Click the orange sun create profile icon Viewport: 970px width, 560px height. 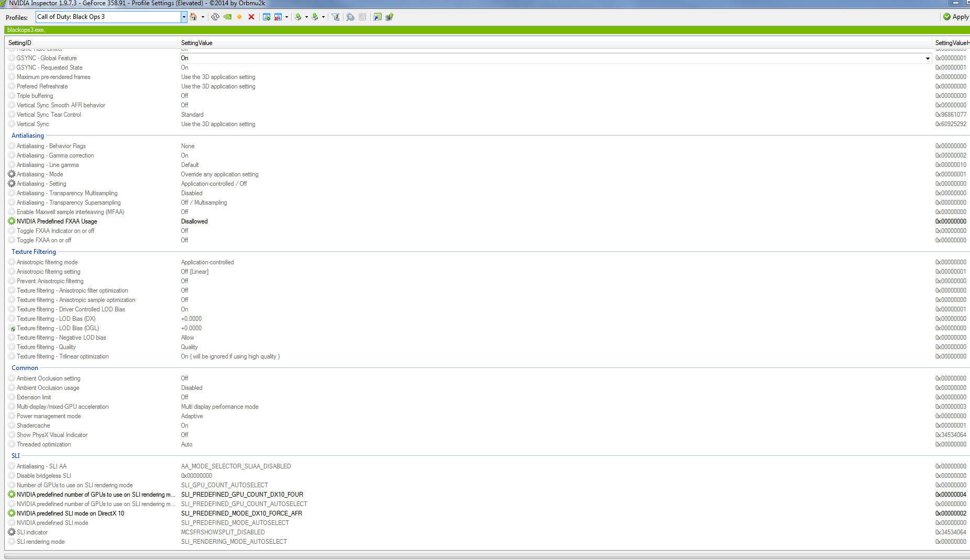click(240, 17)
